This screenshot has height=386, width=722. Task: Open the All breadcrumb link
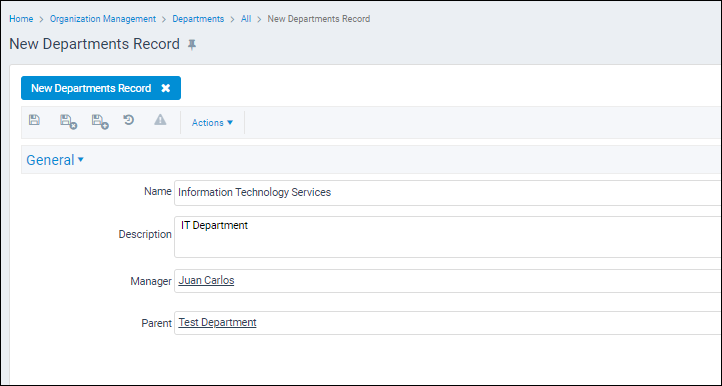pyautogui.click(x=246, y=19)
